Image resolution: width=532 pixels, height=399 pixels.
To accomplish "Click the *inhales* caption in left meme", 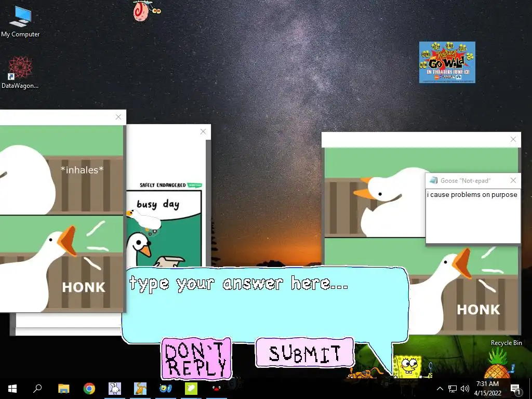I will (x=82, y=170).
